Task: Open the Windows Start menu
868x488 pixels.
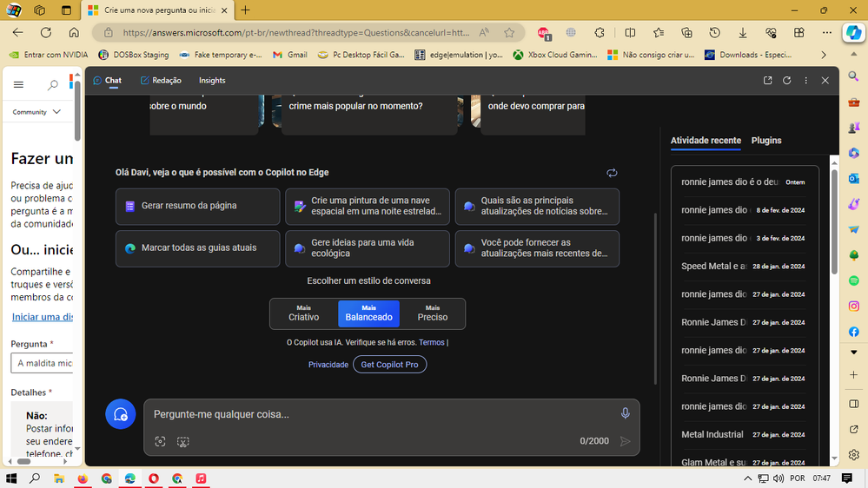Action: pyautogui.click(x=11, y=478)
